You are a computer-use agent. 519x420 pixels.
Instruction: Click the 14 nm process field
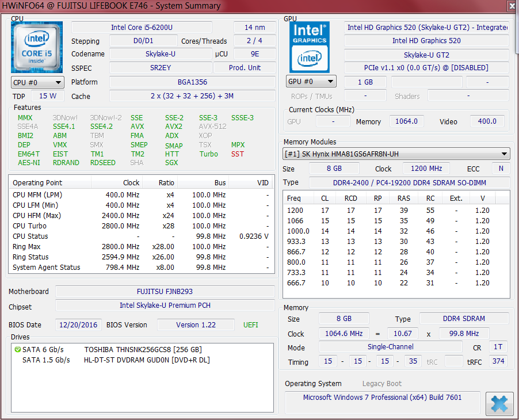click(x=254, y=28)
